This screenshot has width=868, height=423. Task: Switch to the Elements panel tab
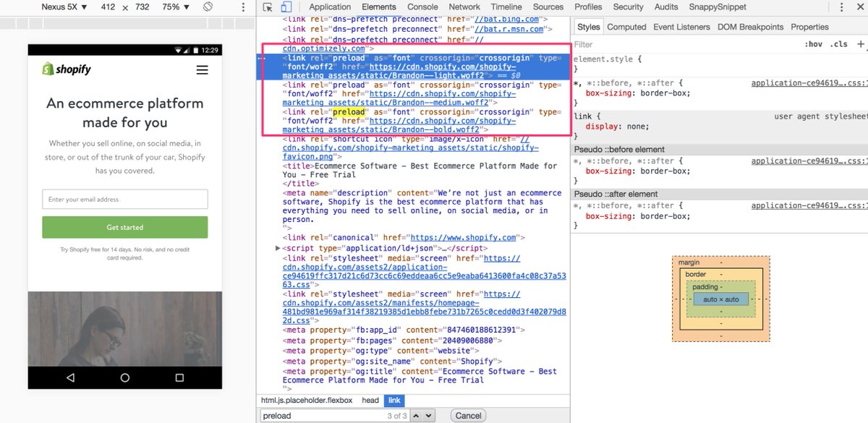(x=379, y=7)
